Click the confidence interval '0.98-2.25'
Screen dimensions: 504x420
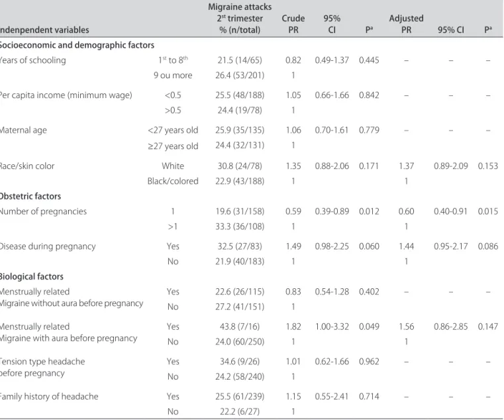332,246
